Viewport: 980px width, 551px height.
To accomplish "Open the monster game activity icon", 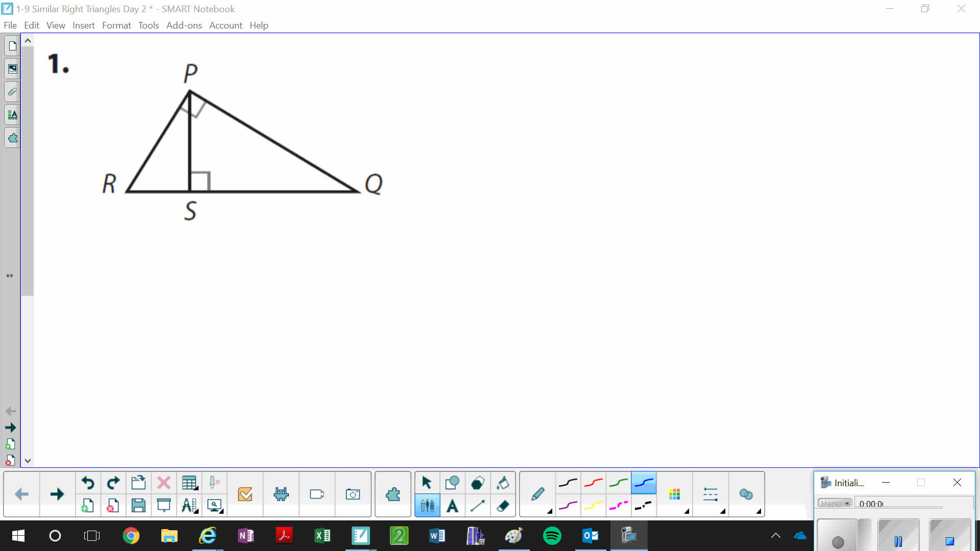I will pos(281,494).
